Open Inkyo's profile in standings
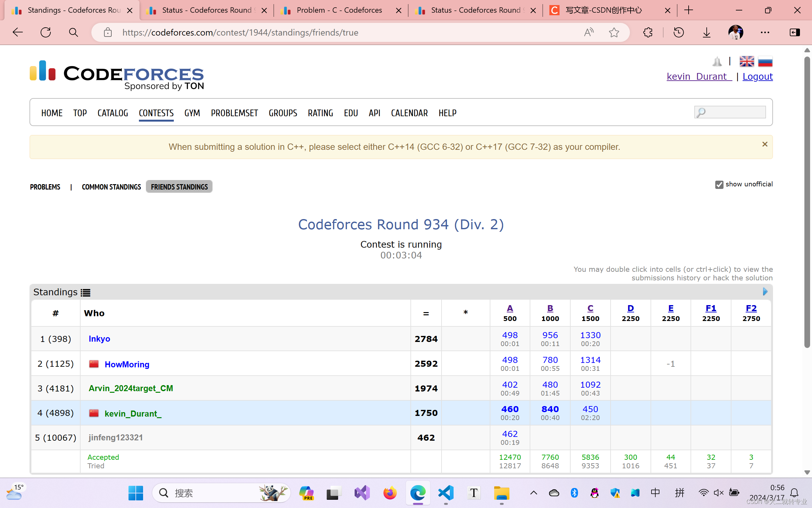Viewport: 812px width, 508px height. 99,339
